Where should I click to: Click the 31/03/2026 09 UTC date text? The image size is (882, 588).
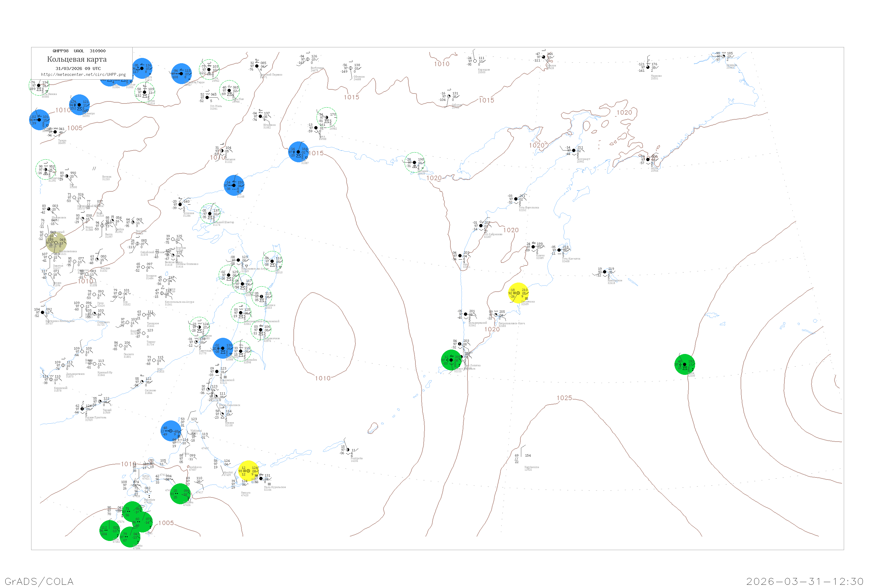[78, 69]
